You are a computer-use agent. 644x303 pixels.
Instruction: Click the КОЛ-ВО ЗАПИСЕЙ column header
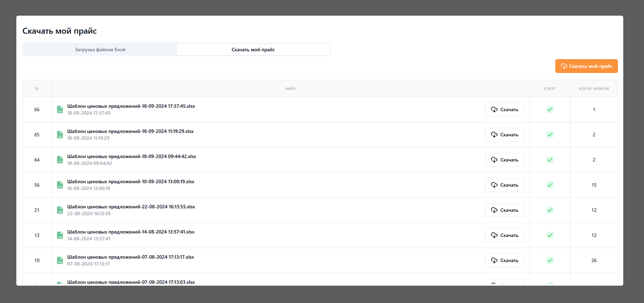click(x=594, y=89)
